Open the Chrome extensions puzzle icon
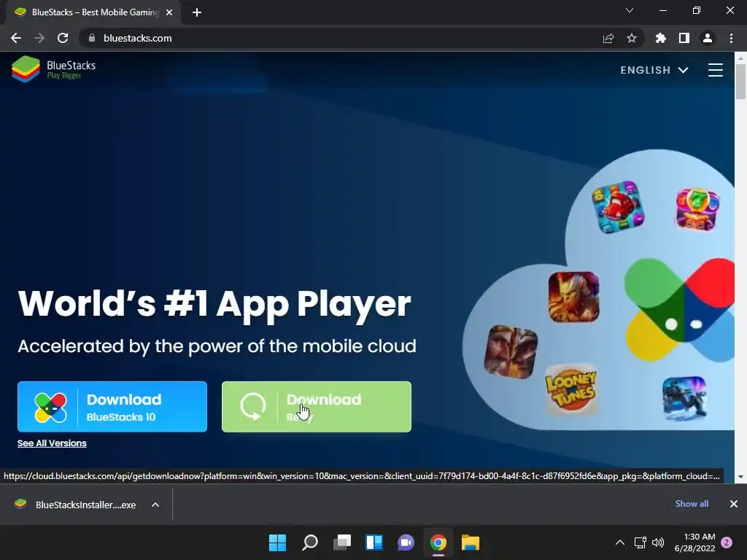 661,38
